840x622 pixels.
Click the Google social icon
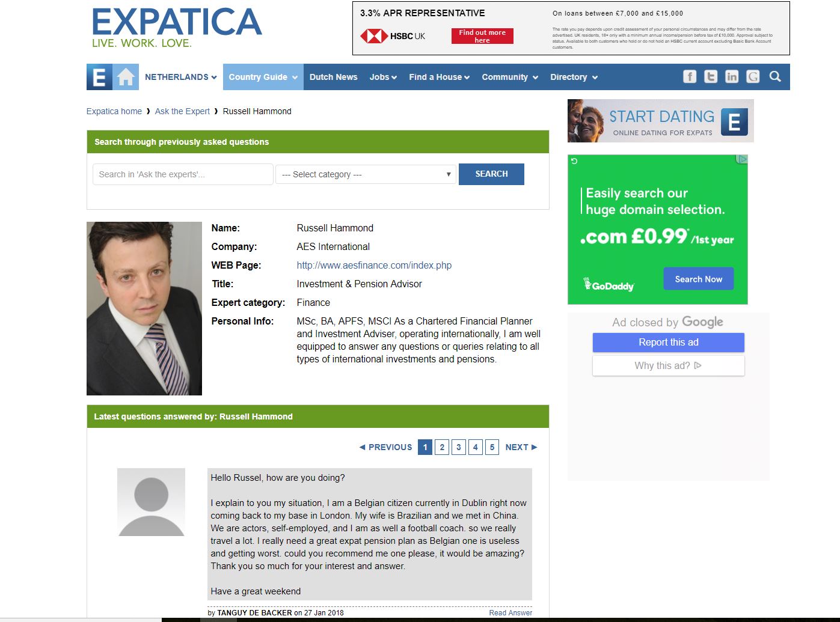click(x=753, y=76)
